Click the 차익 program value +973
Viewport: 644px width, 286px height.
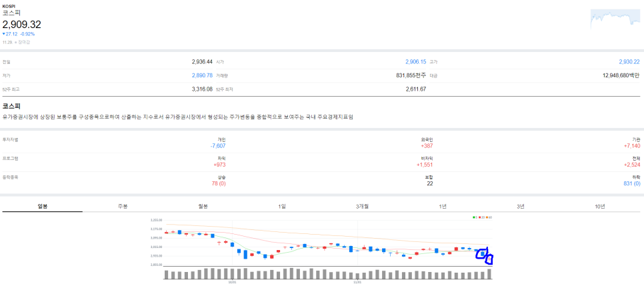(220, 165)
